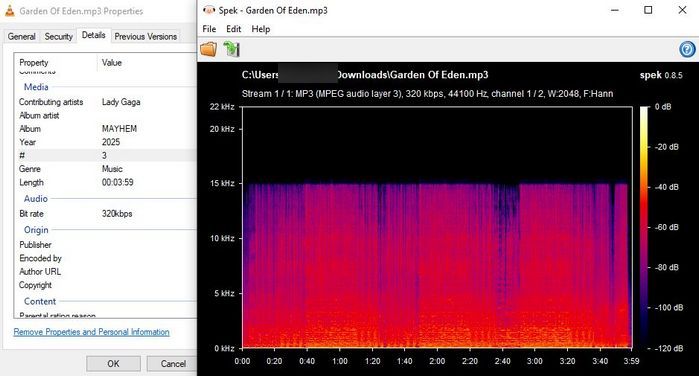Select the Year value 2025
This screenshot has height=376, width=699.
coord(111,142)
